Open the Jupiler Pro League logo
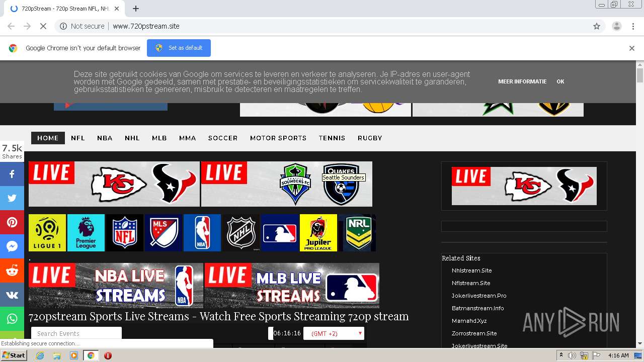Image resolution: width=644 pixels, height=362 pixels. point(318,233)
